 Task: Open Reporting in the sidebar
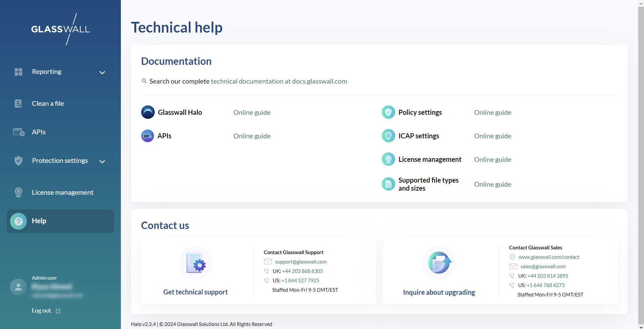point(47,72)
